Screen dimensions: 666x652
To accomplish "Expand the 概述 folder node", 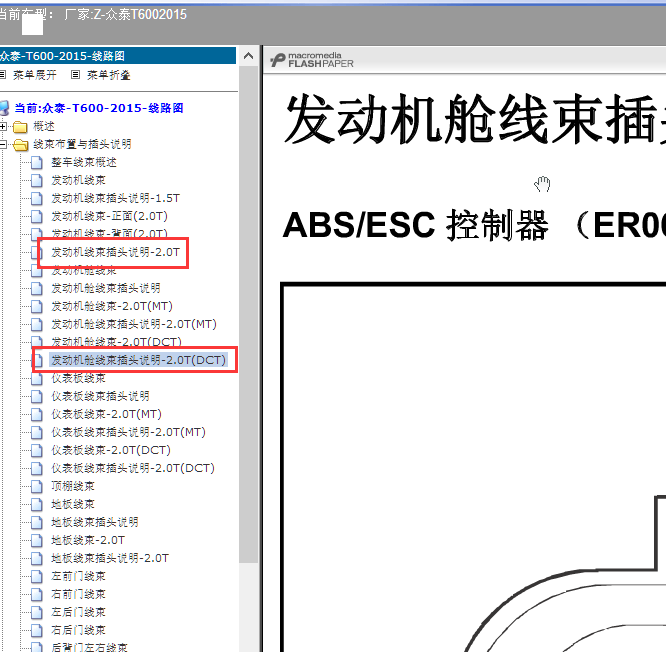I will click(x=3, y=126).
